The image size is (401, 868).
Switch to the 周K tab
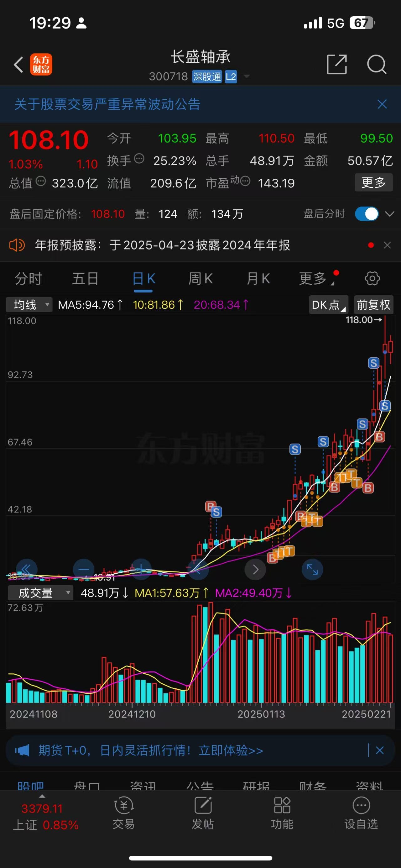pos(200,279)
